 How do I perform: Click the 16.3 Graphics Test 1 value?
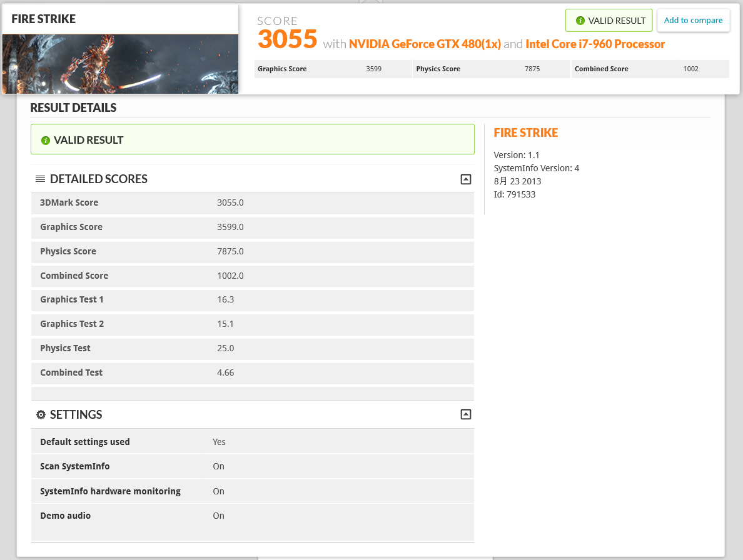coord(226,299)
